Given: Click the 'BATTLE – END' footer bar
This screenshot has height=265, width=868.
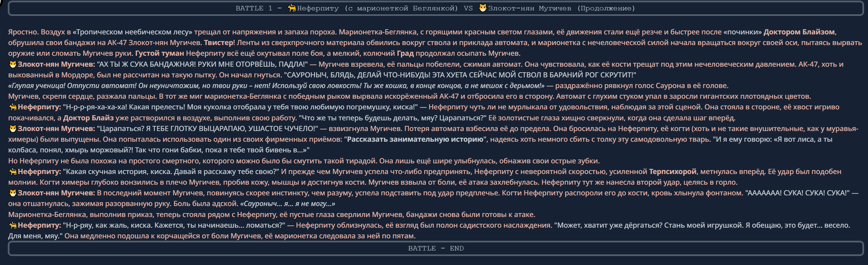Looking at the screenshot, I should click(x=435, y=248).
